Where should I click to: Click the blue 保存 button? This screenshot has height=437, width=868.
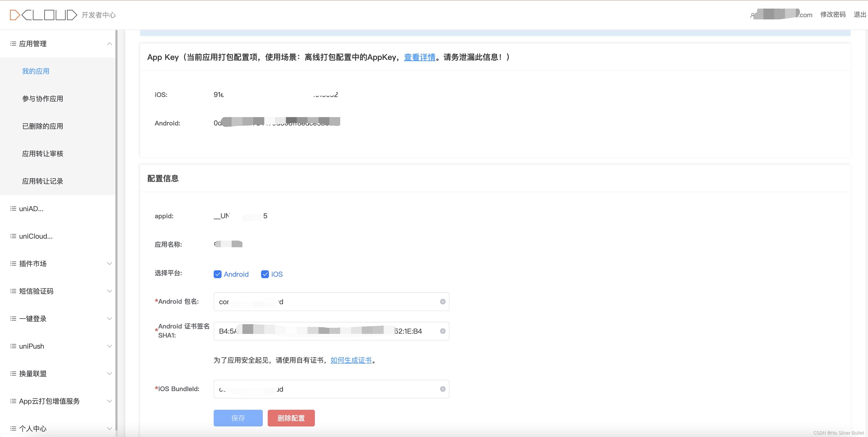[x=238, y=418]
